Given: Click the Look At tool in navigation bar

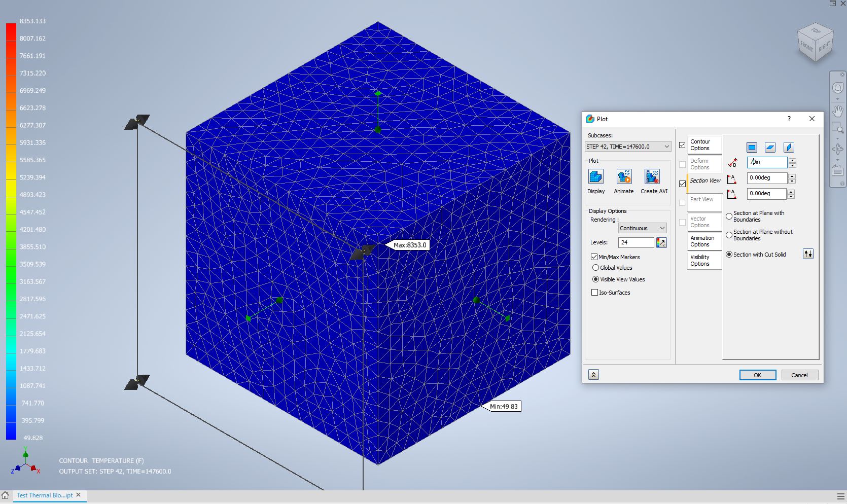Looking at the screenshot, I should [x=837, y=171].
